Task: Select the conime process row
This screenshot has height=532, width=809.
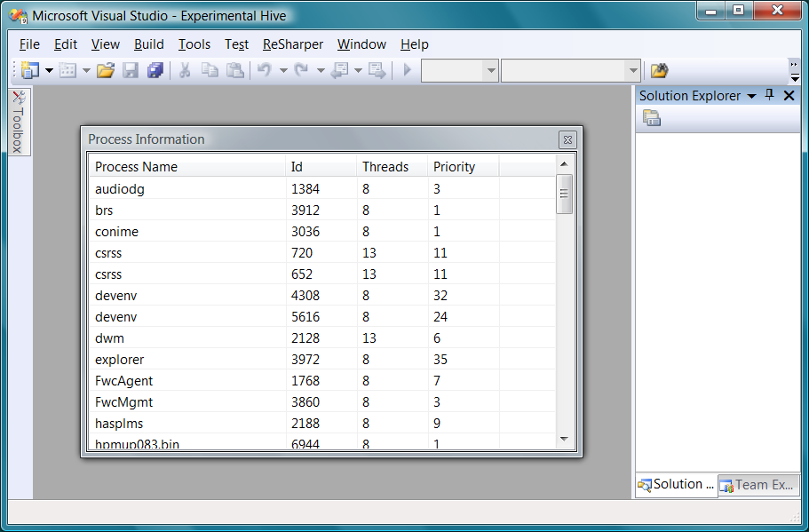Action: click(322, 232)
